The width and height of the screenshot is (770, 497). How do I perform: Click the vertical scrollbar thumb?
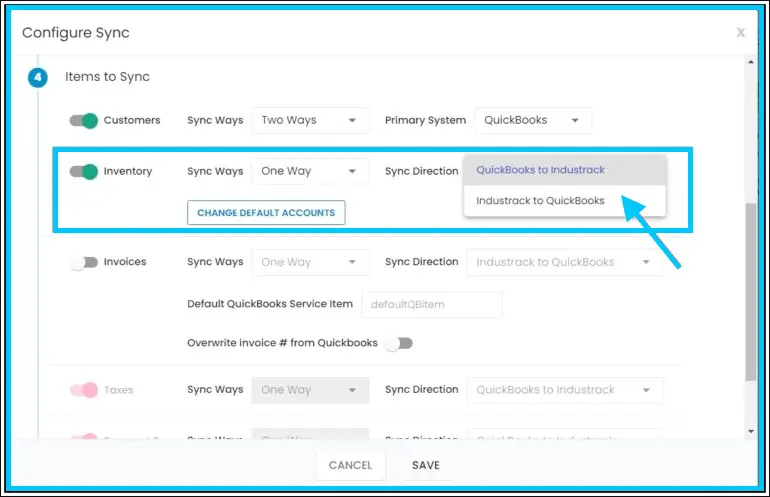click(x=750, y=292)
